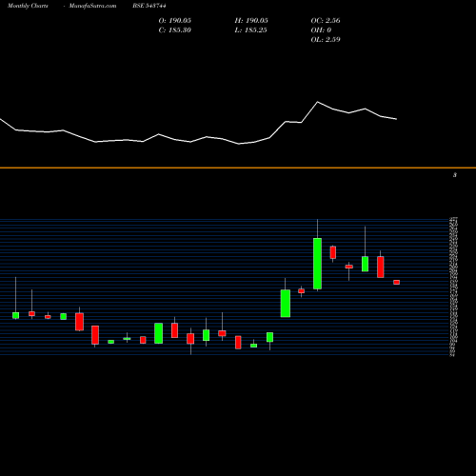This screenshot has height=476, width=476.
Task: Select the 'OH: 0' reading
Action: [321, 30]
